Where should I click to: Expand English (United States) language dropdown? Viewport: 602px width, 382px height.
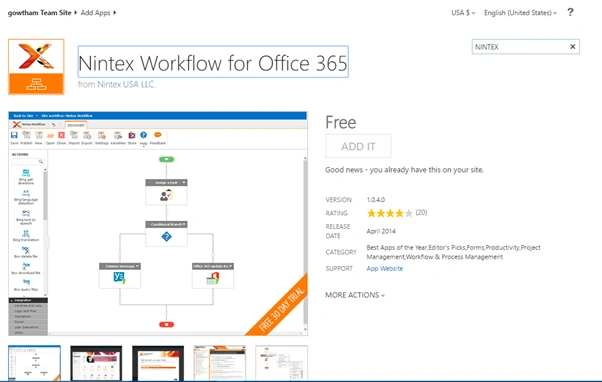[x=520, y=13]
